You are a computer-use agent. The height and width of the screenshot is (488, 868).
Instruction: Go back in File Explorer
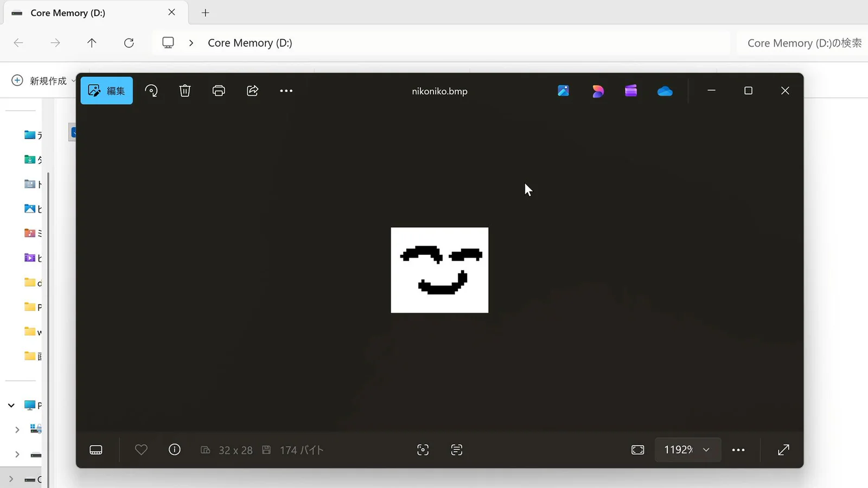pyautogui.click(x=18, y=43)
